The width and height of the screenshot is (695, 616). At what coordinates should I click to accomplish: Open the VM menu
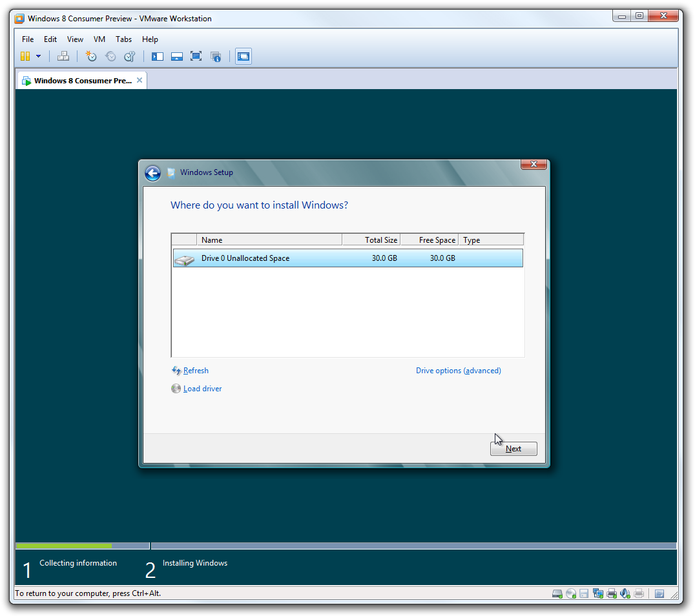(99, 39)
